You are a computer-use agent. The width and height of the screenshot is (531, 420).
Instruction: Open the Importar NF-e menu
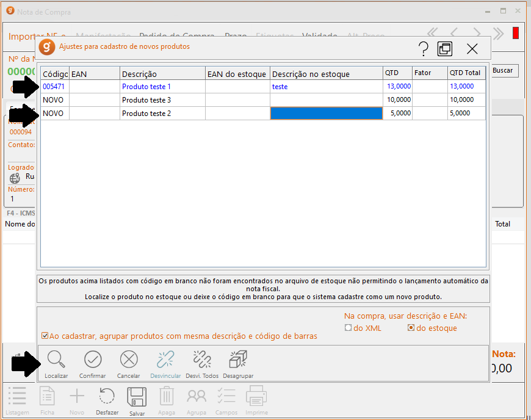tap(37, 36)
